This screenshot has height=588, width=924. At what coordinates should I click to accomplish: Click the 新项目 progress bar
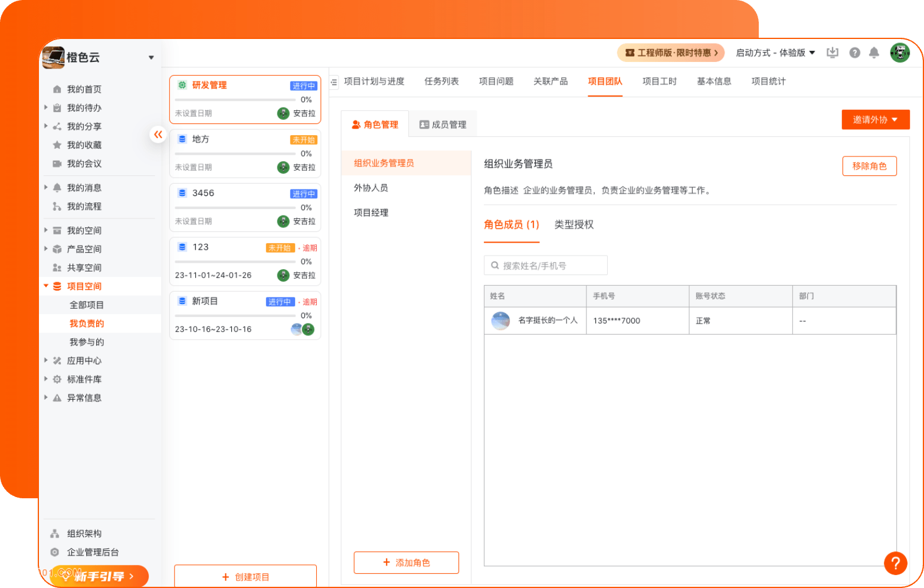click(235, 316)
